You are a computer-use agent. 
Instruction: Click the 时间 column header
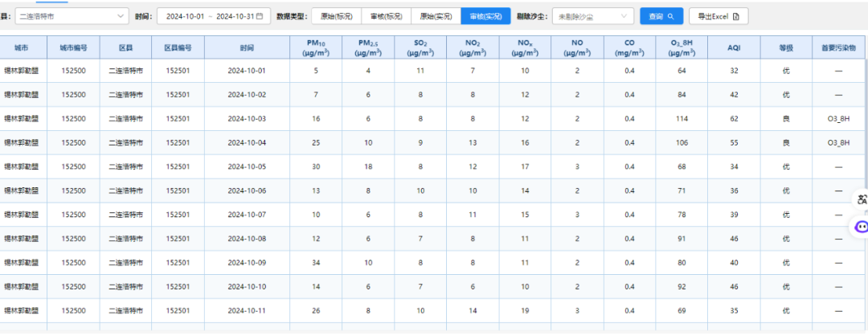tap(247, 47)
